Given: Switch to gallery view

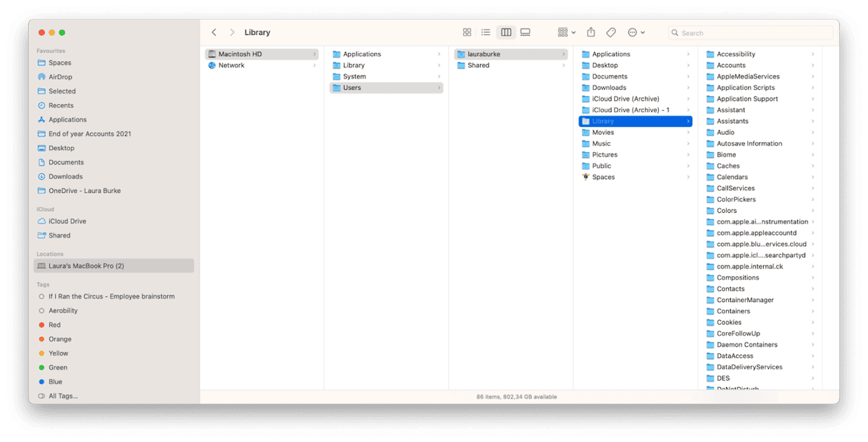Looking at the screenshot, I should click(x=525, y=32).
